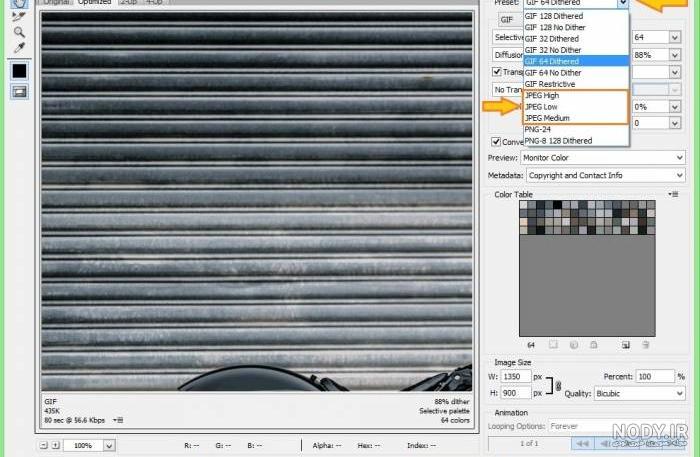Switch to the Optimized tab

point(94,2)
